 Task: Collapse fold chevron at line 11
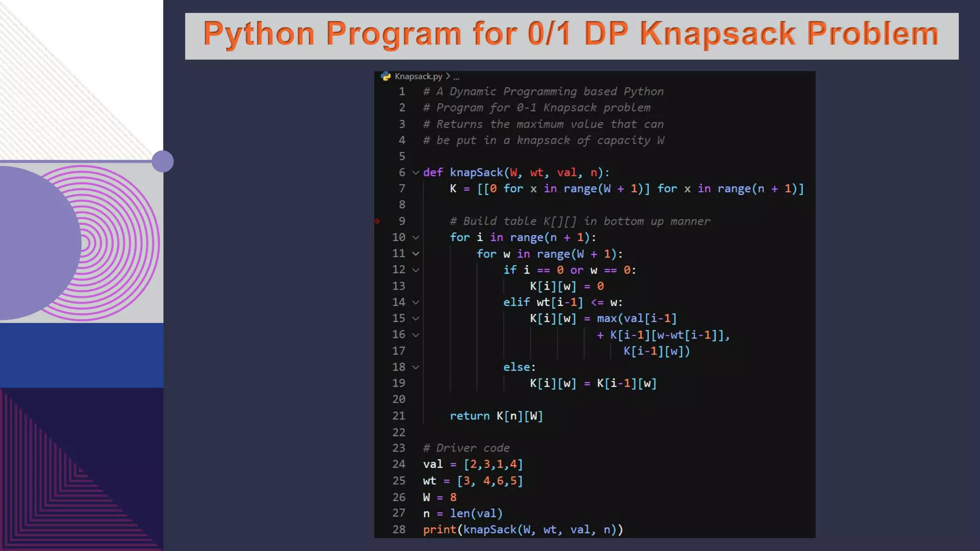pyautogui.click(x=416, y=253)
